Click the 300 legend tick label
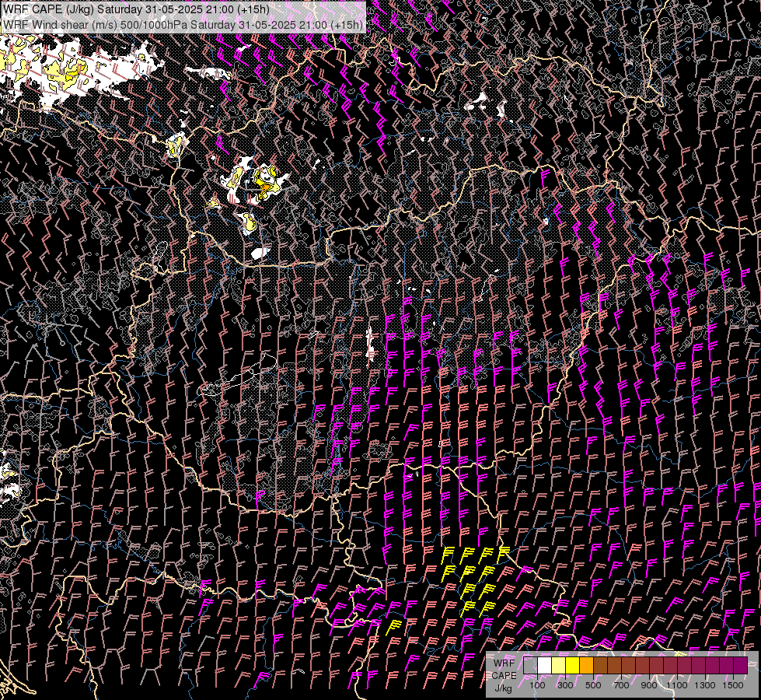 tap(565, 685)
